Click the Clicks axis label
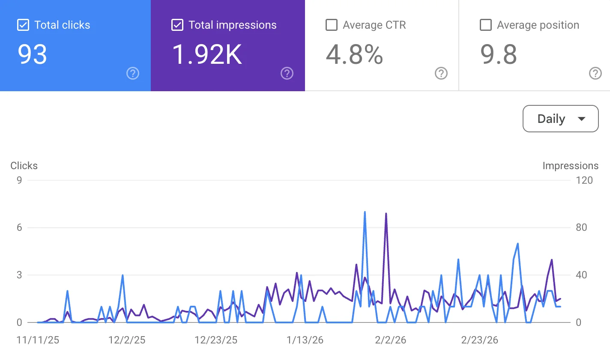Viewport: 610px width, 364px height. pos(24,166)
